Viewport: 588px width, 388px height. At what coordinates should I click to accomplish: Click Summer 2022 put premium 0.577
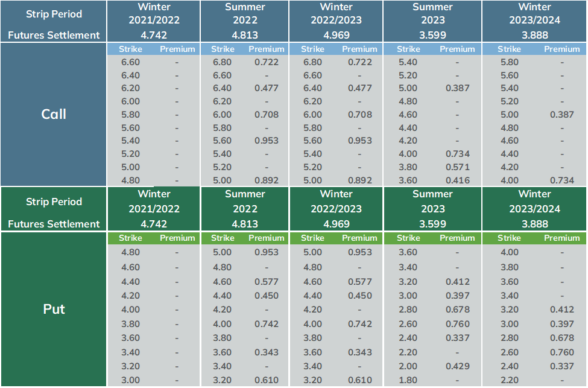coord(266,282)
